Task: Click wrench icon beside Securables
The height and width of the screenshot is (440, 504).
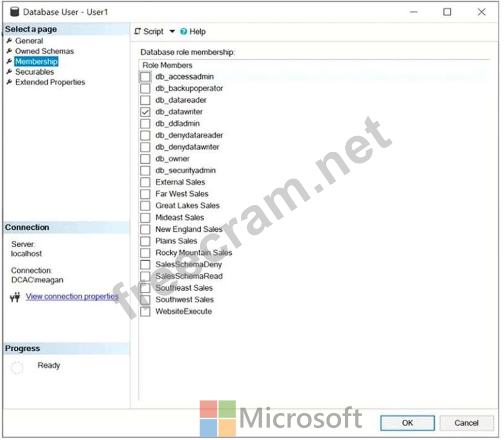Action: (x=9, y=72)
